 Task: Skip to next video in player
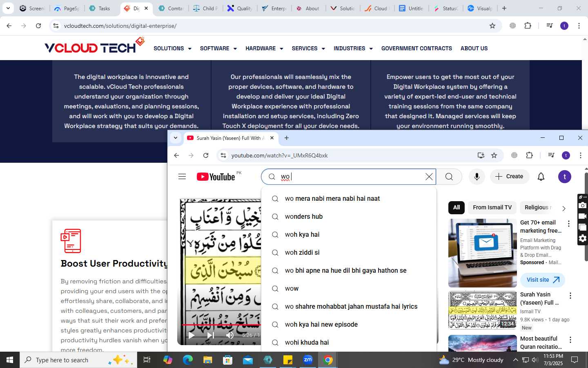coord(211,335)
